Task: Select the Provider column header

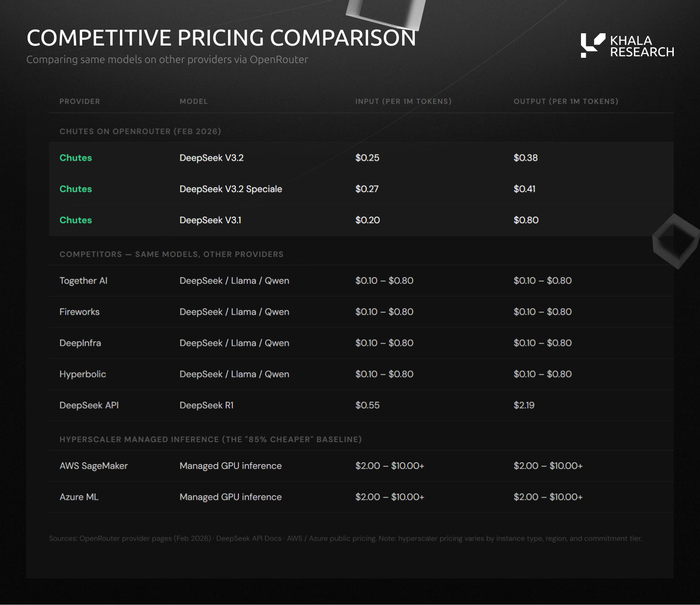Action: click(80, 102)
